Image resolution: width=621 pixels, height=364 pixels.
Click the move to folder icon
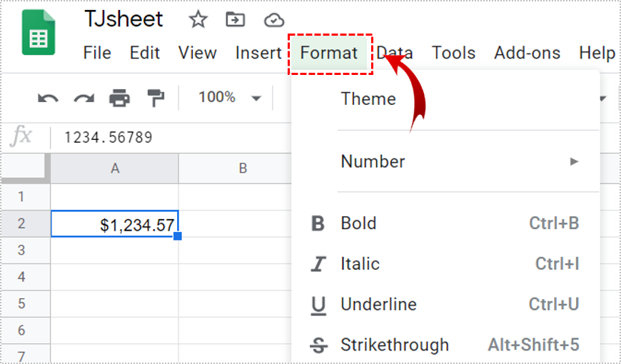tap(236, 20)
